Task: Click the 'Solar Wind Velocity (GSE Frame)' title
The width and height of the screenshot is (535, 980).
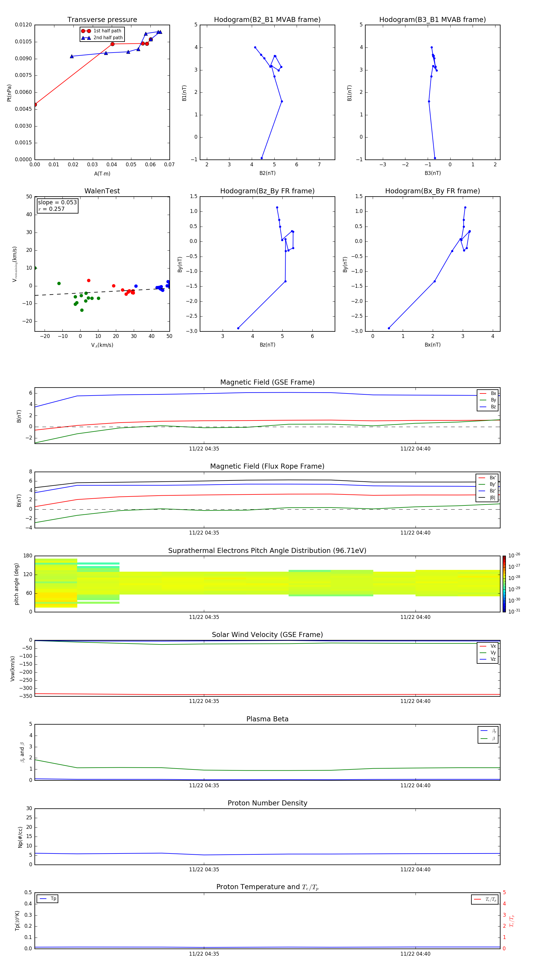Action: pos(267,635)
